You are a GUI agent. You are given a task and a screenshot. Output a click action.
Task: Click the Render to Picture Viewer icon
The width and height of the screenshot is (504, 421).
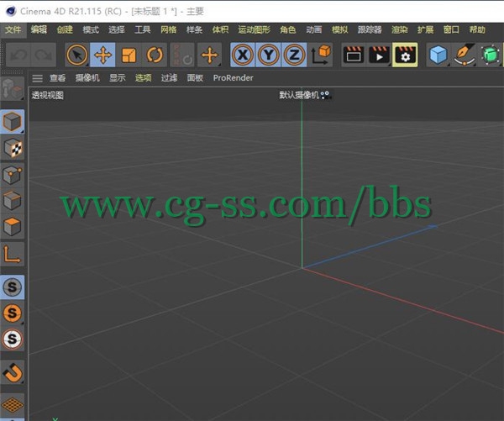[380, 55]
